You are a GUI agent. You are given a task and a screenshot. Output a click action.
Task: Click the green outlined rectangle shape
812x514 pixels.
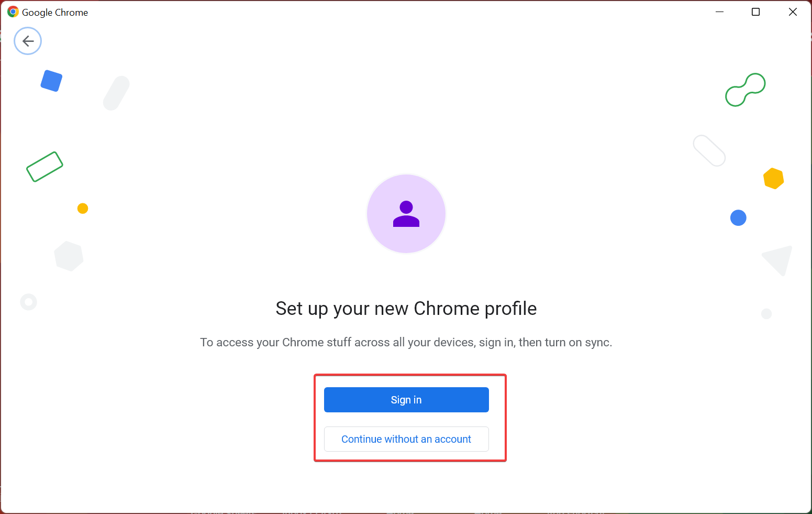tap(45, 167)
